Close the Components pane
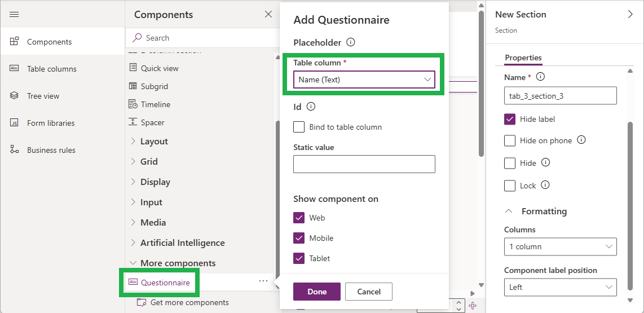The height and width of the screenshot is (313, 644). coord(268,15)
